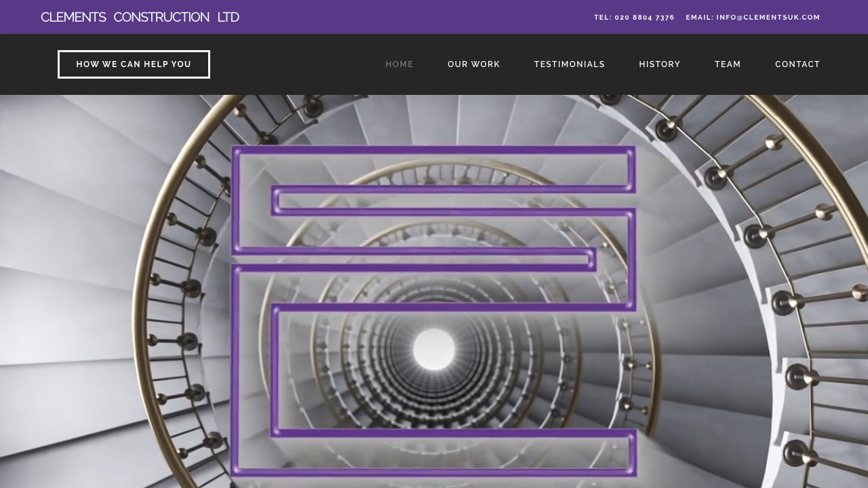Navigate to the OUR WORK page
The image size is (868, 488).
click(x=473, y=64)
